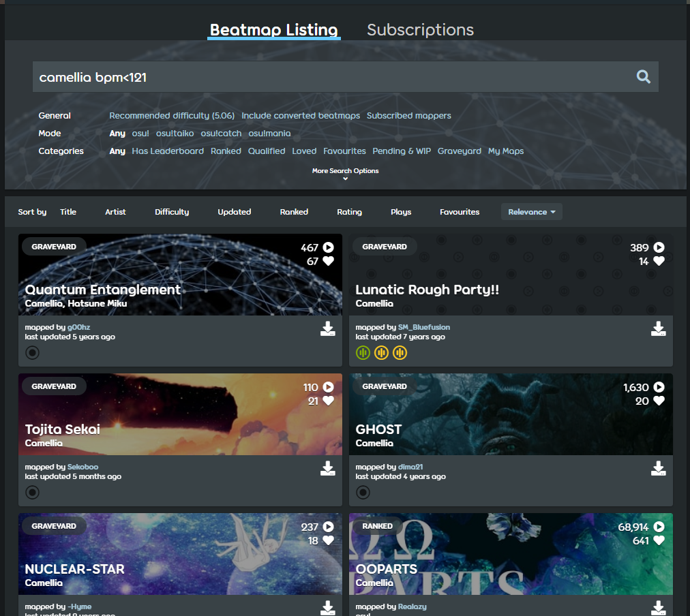Switch to the Beatmap Listing tab
The image size is (690, 616).
[x=273, y=29]
